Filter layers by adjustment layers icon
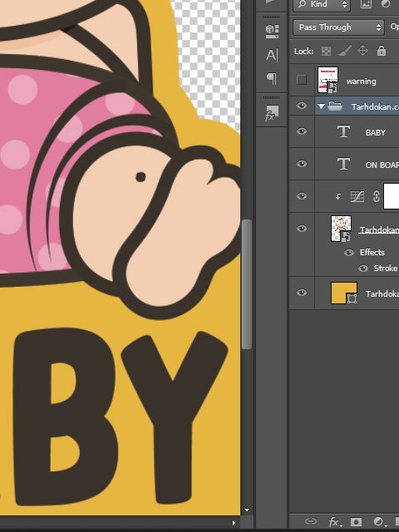The width and height of the screenshot is (399, 532). (x=386, y=4)
